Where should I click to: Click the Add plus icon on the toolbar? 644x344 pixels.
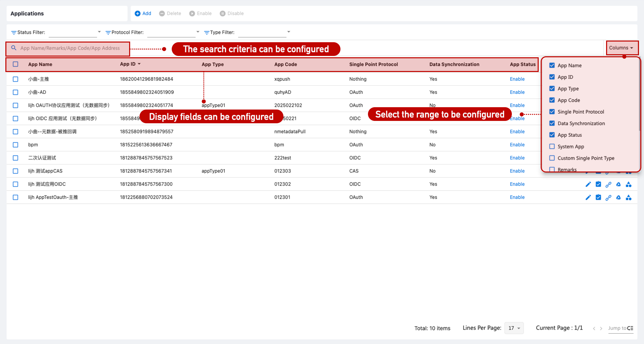[137, 13]
